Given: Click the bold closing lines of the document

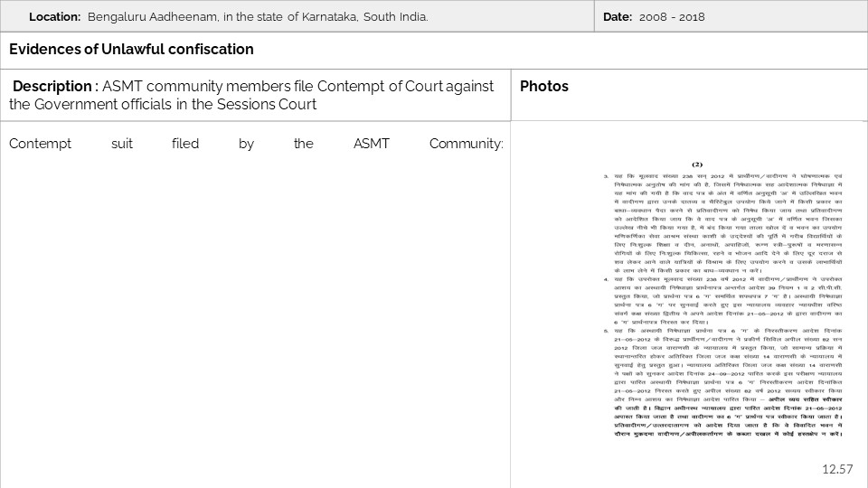Looking at the screenshot, I should [741, 428].
